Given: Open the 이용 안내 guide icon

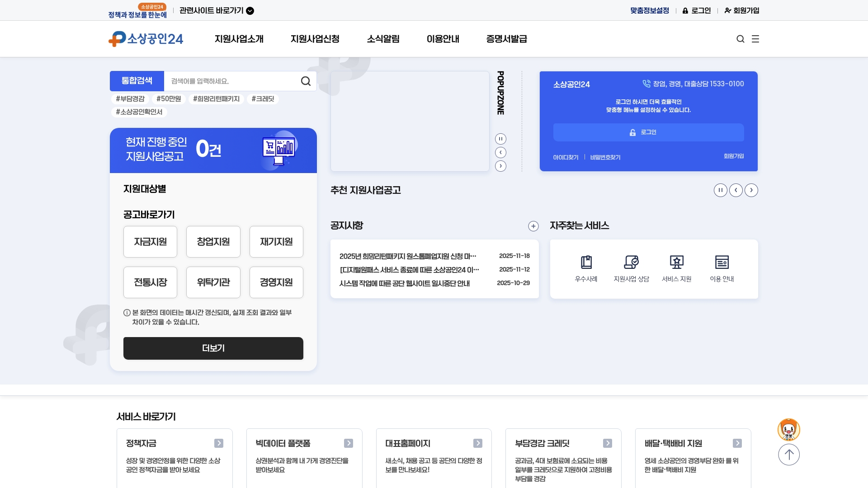Looking at the screenshot, I should tap(722, 262).
